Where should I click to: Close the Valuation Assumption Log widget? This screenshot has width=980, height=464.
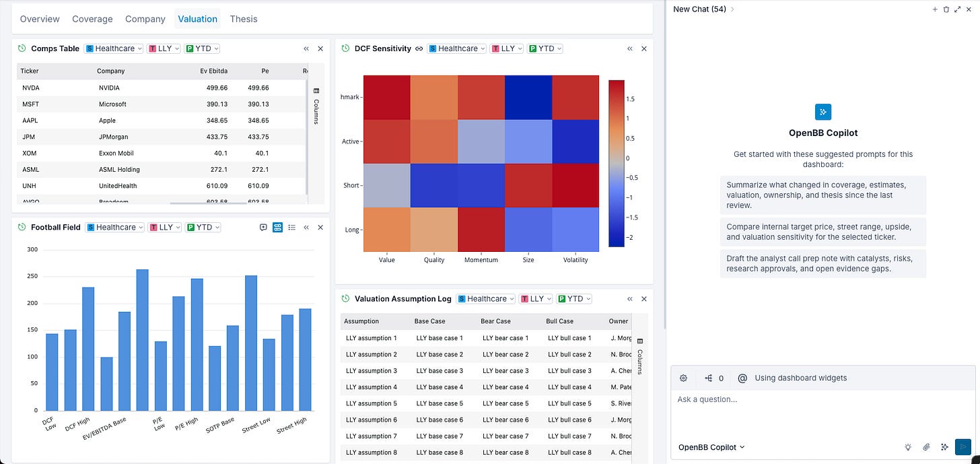pyautogui.click(x=644, y=299)
